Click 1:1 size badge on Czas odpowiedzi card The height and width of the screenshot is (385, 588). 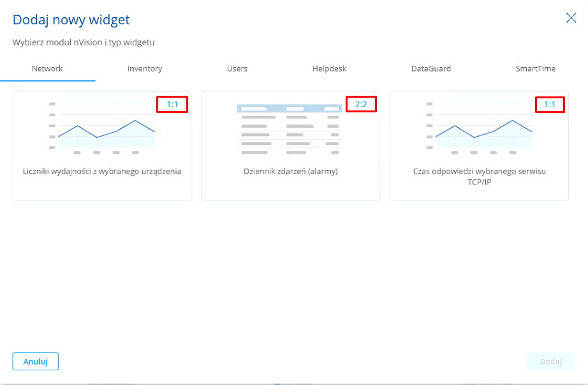pos(550,104)
